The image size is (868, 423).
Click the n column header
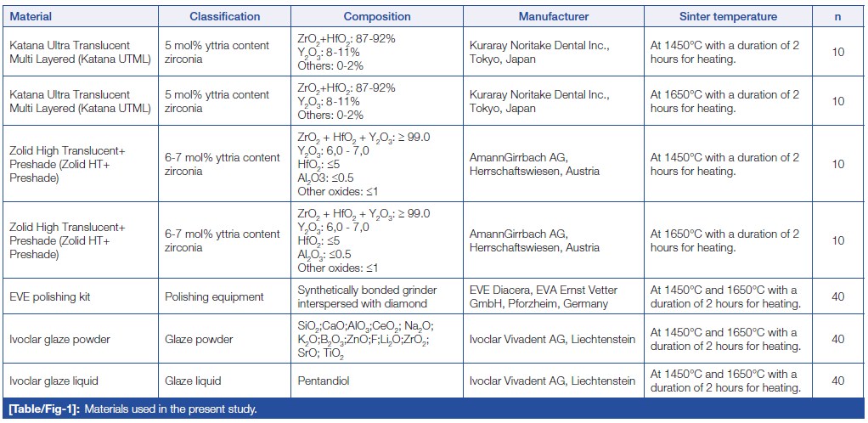point(837,17)
